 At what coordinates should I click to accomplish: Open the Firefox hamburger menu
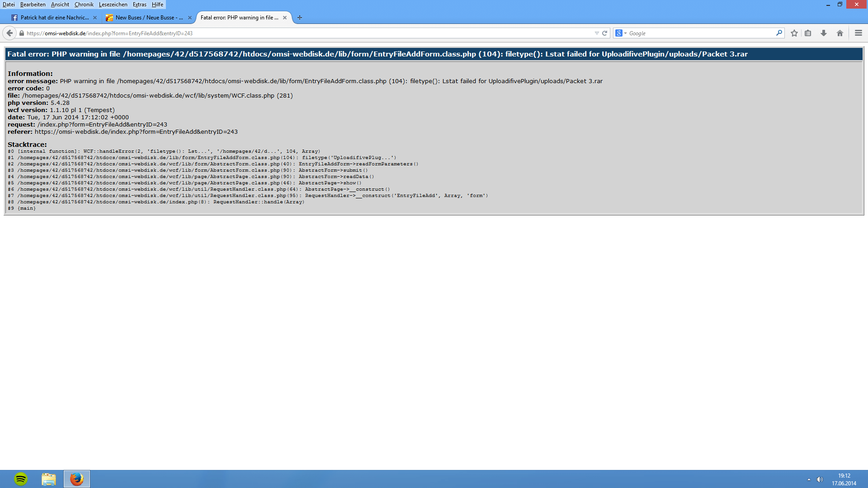point(859,33)
